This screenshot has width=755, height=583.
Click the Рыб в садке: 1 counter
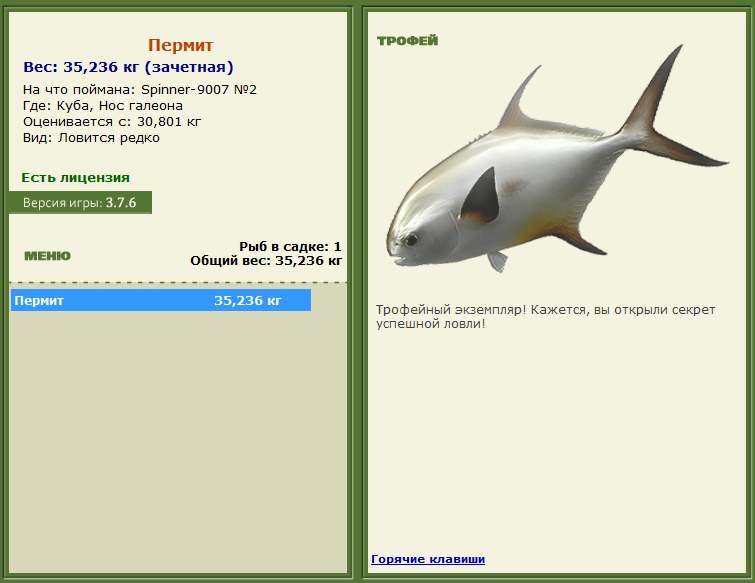290,246
